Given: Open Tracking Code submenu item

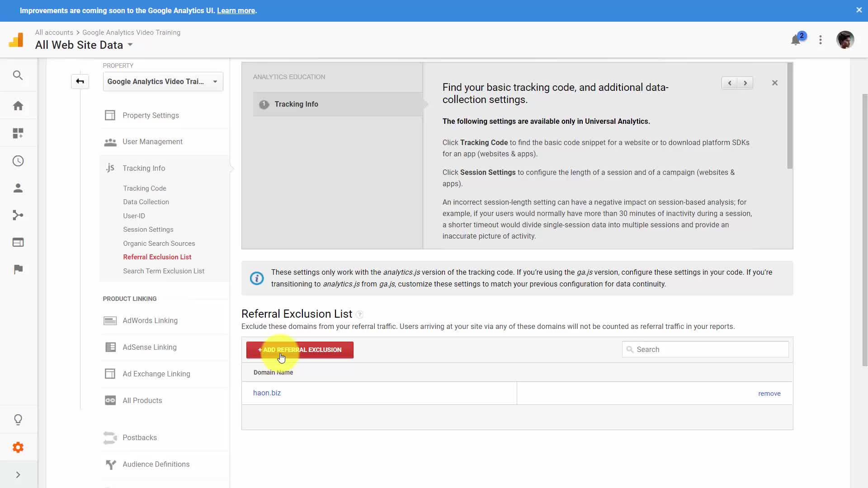Looking at the screenshot, I should pyautogui.click(x=145, y=188).
